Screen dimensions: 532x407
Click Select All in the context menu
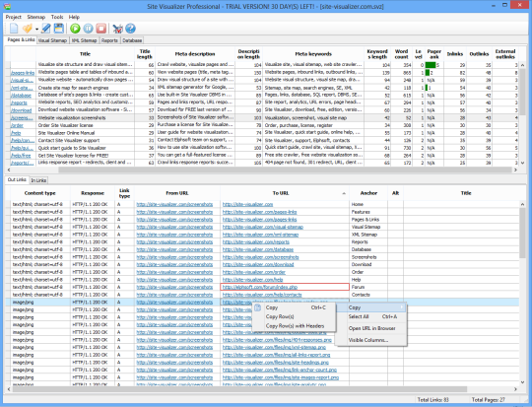click(370, 316)
